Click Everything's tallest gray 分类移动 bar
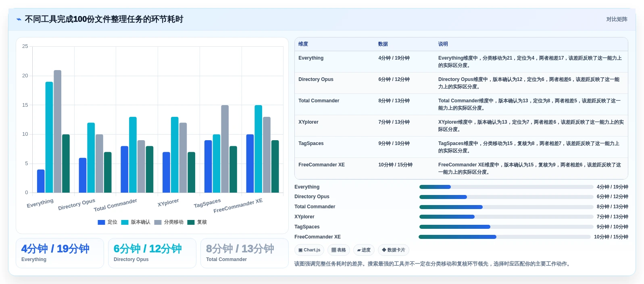This screenshot has width=644, height=284. click(58, 131)
